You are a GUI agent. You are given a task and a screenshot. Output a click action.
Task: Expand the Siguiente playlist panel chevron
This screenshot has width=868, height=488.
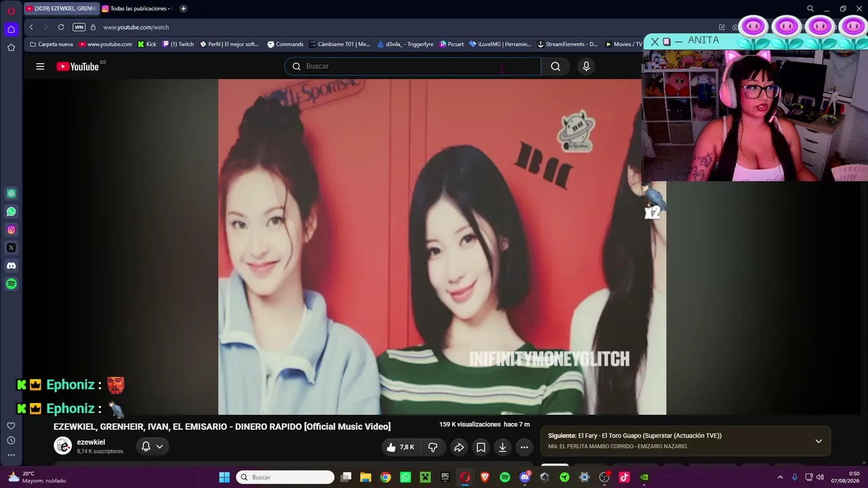[818, 441]
